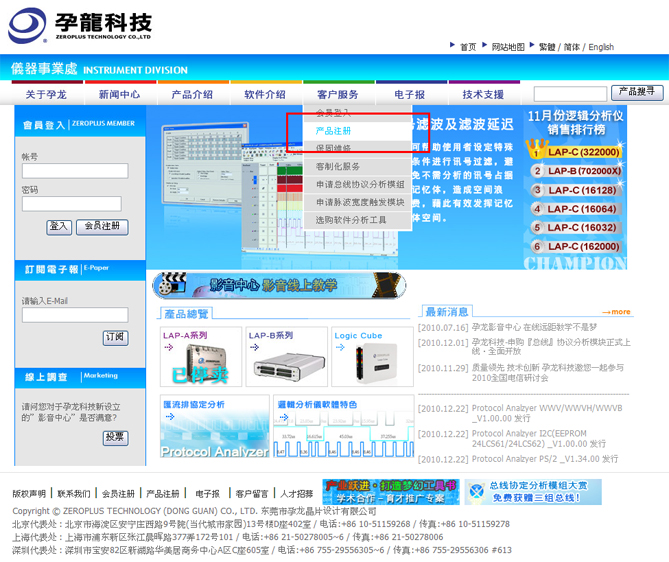Click the arrow icon under LAP-A系列
The image size is (669, 562).
(169, 347)
